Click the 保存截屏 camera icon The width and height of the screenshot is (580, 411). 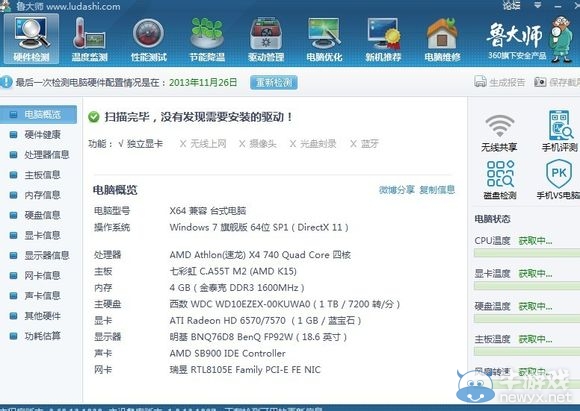coord(540,82)
